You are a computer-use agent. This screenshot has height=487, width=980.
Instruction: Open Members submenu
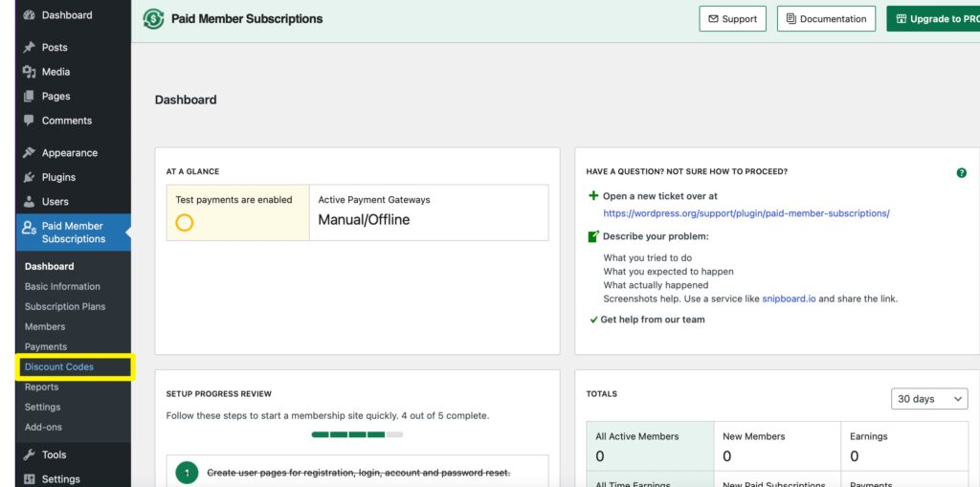(x=45, y=326)
